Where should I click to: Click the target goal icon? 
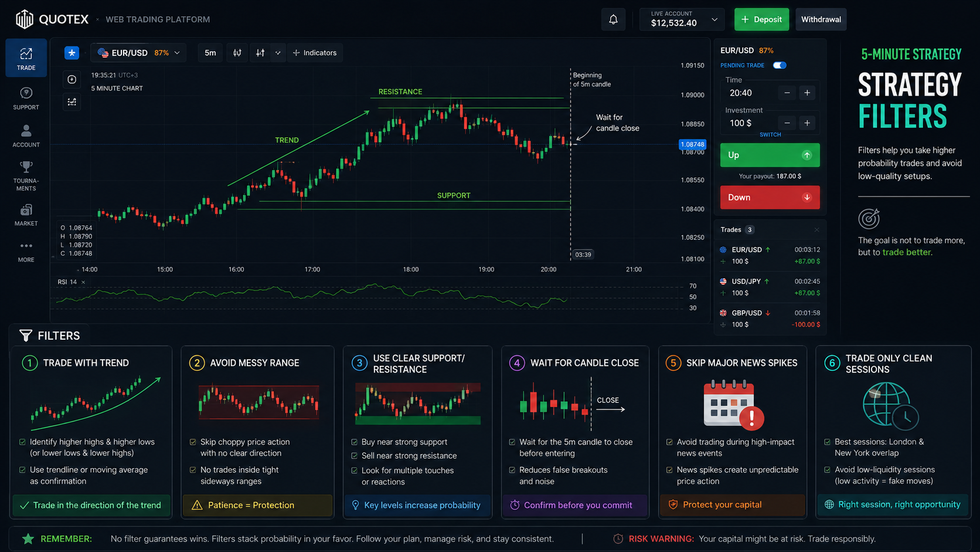(x=869, y=218)
